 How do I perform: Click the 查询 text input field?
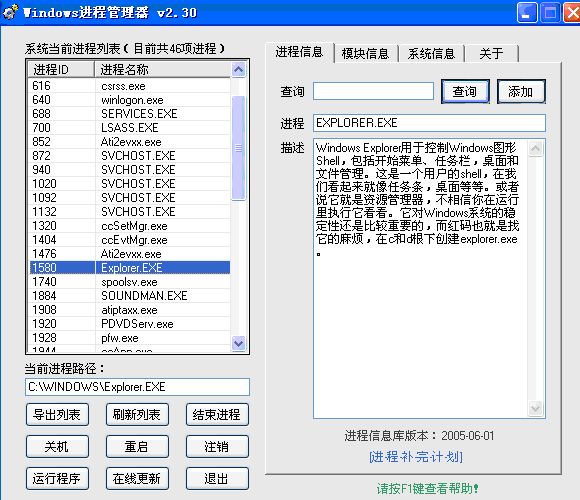coord(373,91)
